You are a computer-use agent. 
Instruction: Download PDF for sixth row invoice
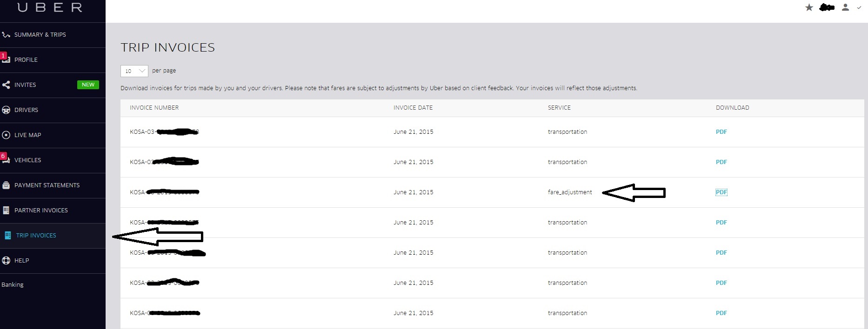[x=721, y=283]
